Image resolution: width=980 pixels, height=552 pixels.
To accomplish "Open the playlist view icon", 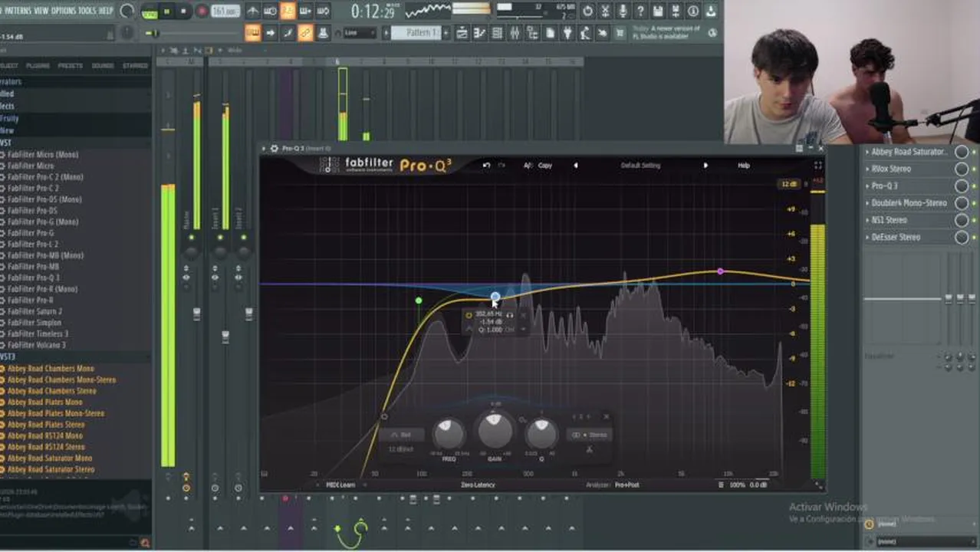I will click(x=462, y=33).
